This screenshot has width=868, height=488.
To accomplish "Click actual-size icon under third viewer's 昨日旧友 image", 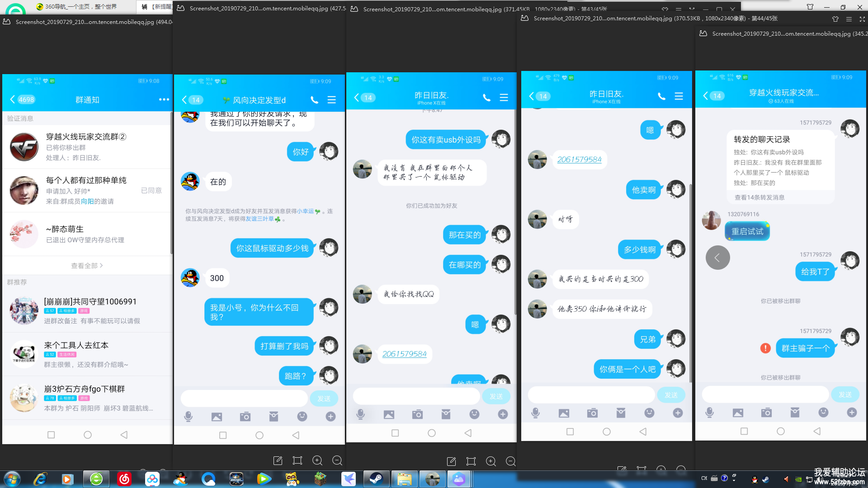I will tap(471, 461).
